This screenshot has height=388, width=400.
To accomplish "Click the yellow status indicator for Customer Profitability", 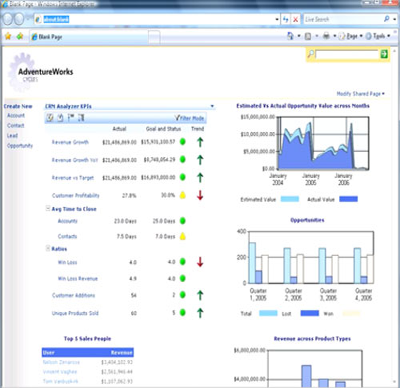I will [x=183, y=195].
